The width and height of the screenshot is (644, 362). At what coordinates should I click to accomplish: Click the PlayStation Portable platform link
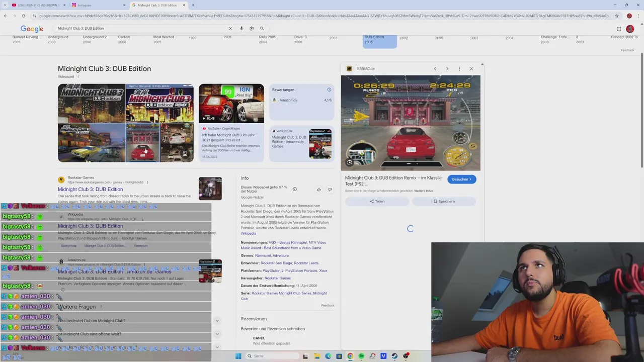(301, 270)
